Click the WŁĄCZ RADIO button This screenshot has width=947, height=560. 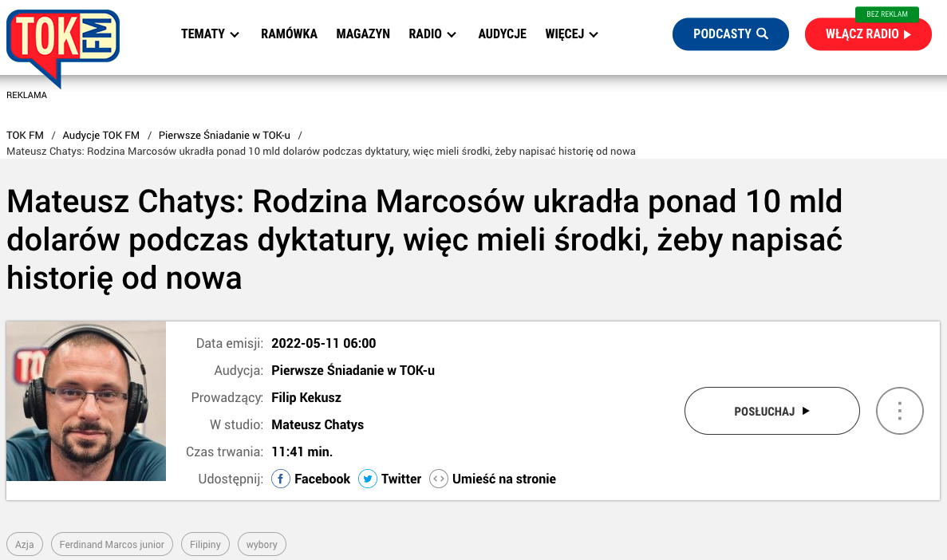click(869, 34)
